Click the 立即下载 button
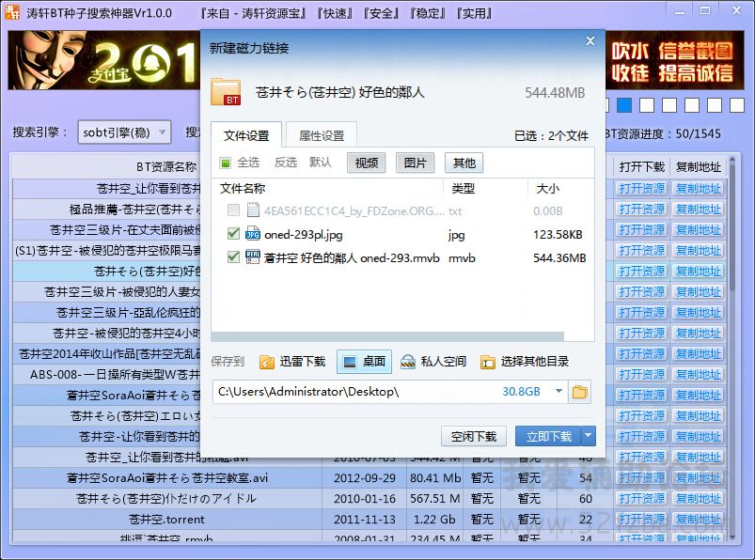 coord(548,436)
